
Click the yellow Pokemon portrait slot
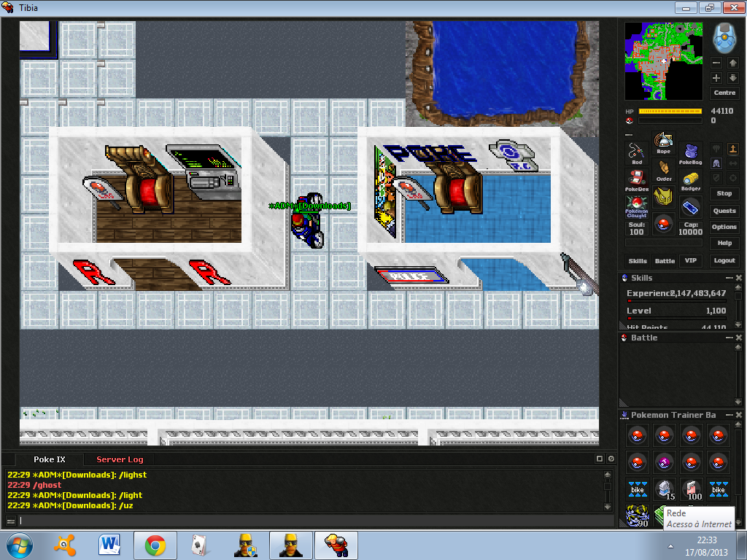[663, 197]
